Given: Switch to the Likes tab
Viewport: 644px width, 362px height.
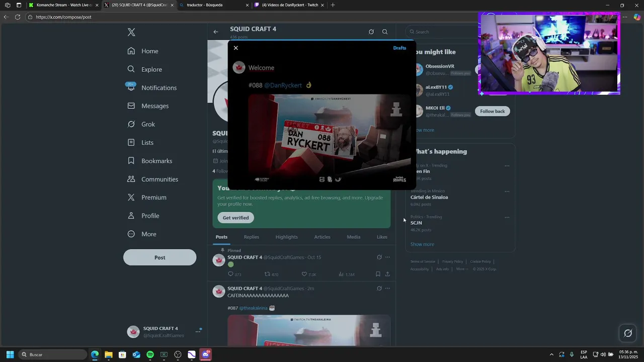Looking at the screenshot, I should (382, 237).
